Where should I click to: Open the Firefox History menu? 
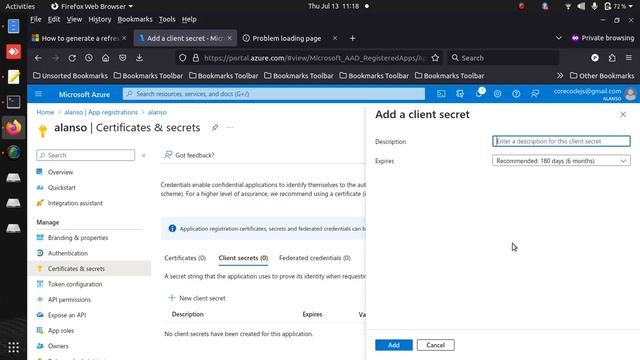(x=100, y=19)
